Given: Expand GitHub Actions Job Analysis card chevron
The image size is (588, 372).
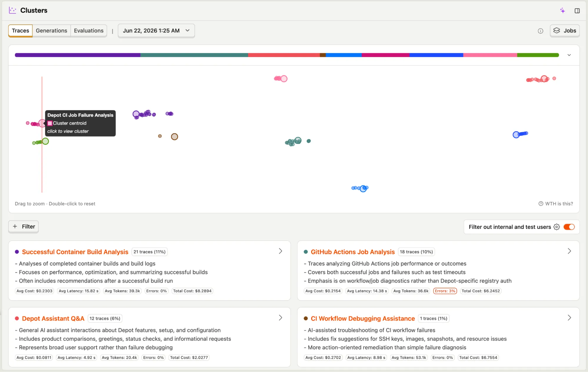Looking at the screenshot, I should (x=569, y=251).
